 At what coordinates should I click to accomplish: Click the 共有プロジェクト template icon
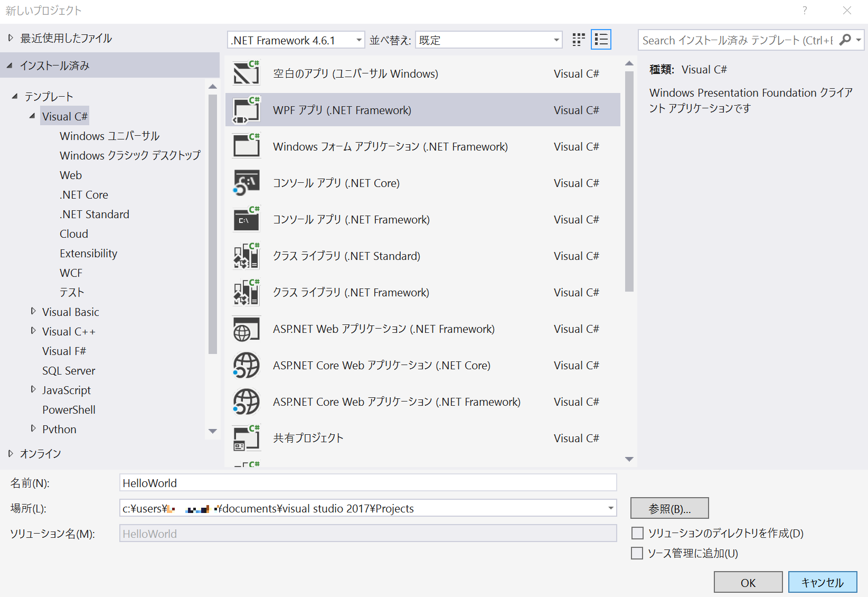click(x=247, y=438)
